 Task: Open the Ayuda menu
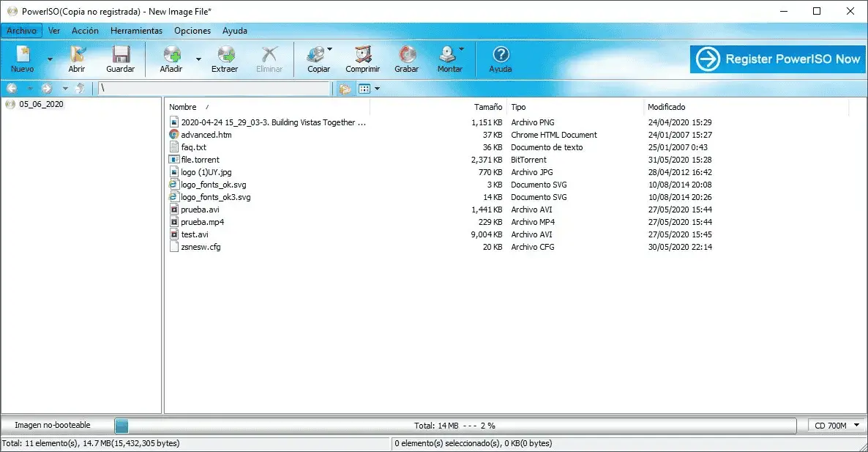point(235,31)
